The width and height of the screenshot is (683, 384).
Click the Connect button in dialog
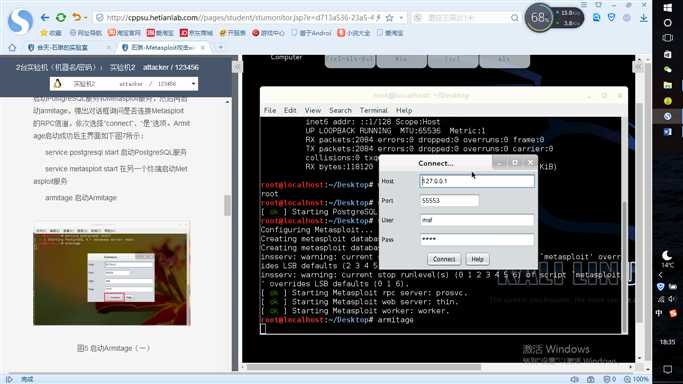444,259
